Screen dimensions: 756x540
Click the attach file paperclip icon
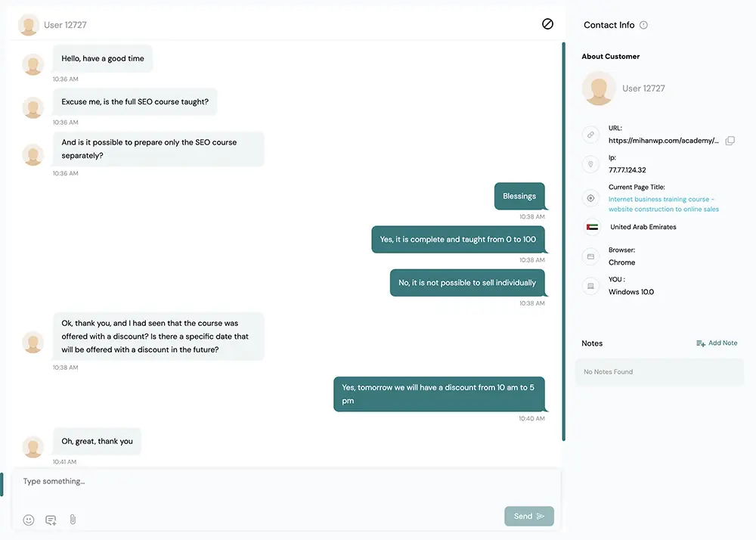(73, 520)
